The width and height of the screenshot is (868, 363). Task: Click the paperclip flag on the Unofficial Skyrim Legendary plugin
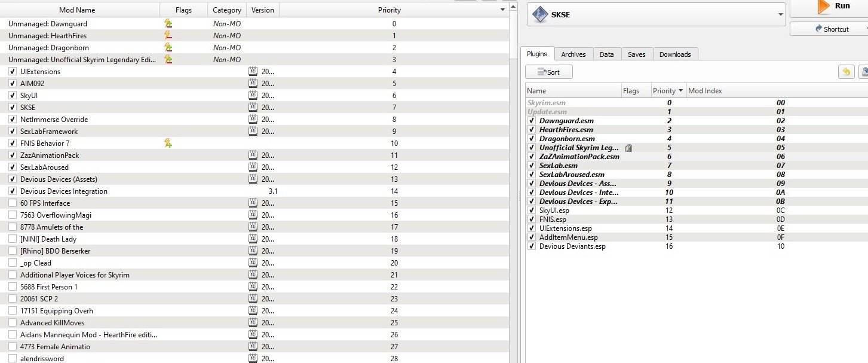click(628, 148)
